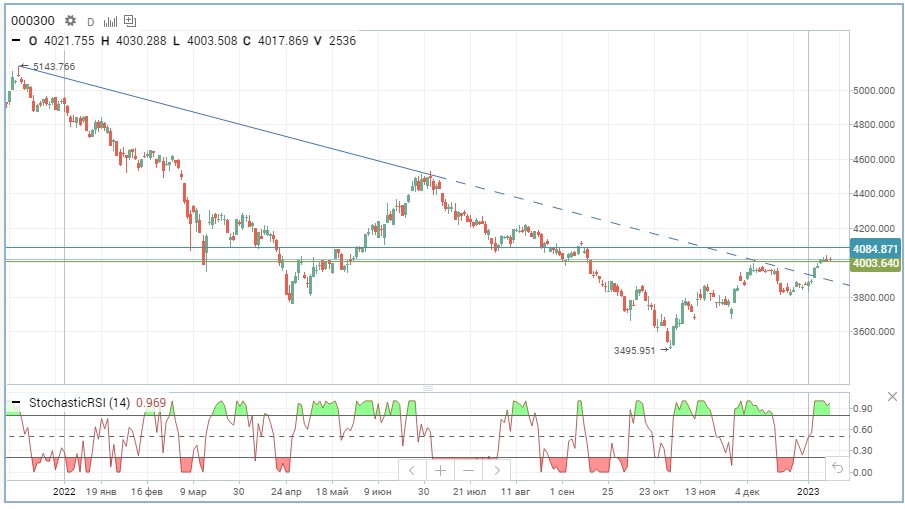Click the pane divider handle above StochasticRSI
905x509 pixels.
(x=429, y=387)
